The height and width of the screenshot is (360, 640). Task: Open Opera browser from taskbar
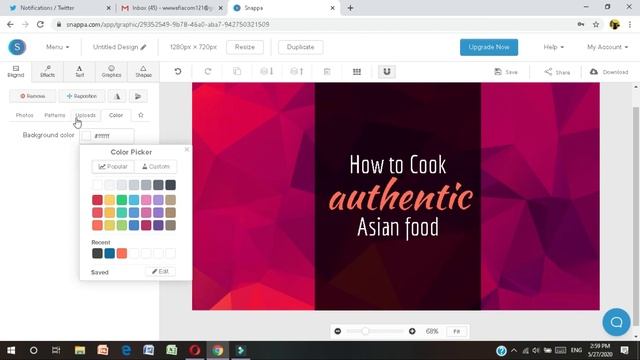(x=195, y=350)
